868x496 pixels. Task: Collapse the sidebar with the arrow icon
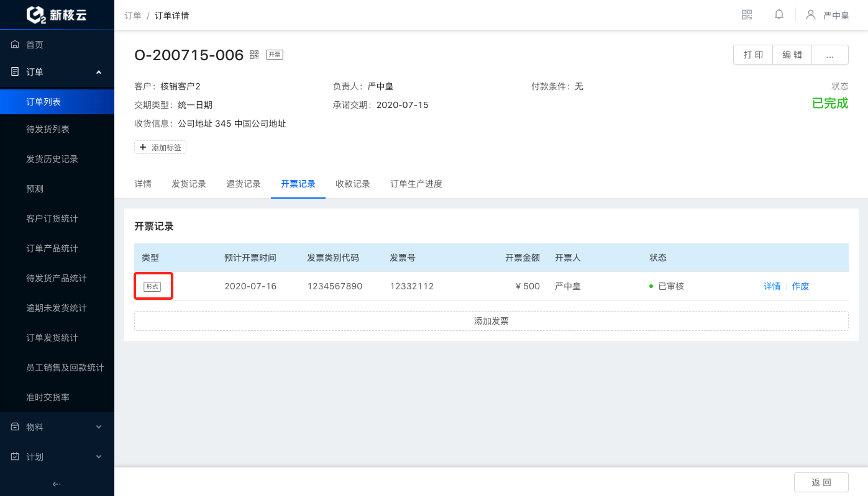57,484
